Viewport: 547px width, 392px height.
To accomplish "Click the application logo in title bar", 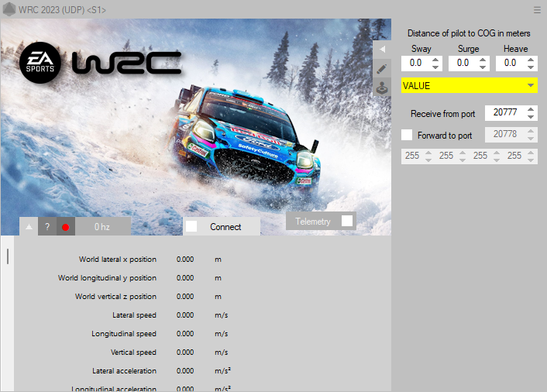I will pos(9,9).
